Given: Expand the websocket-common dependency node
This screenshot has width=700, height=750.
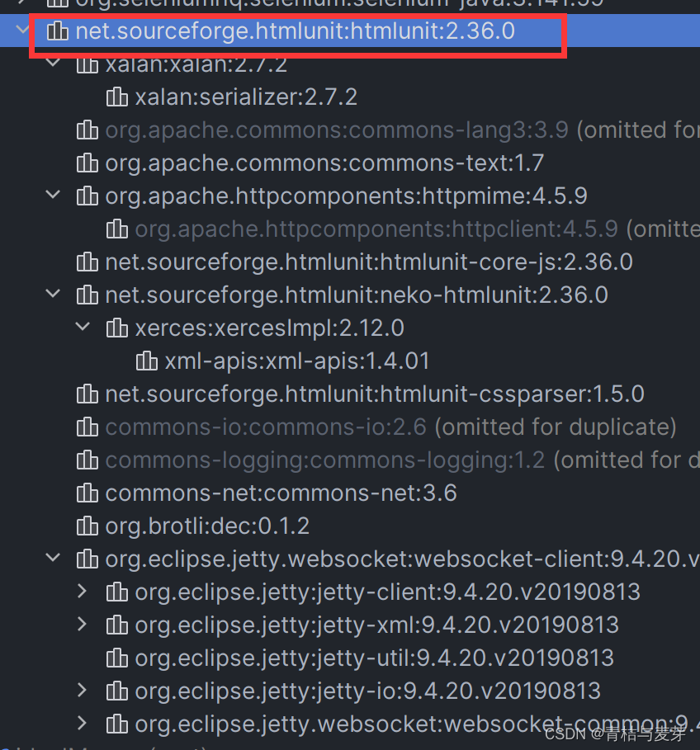Looking at the screenshot, I should point(83,724).
